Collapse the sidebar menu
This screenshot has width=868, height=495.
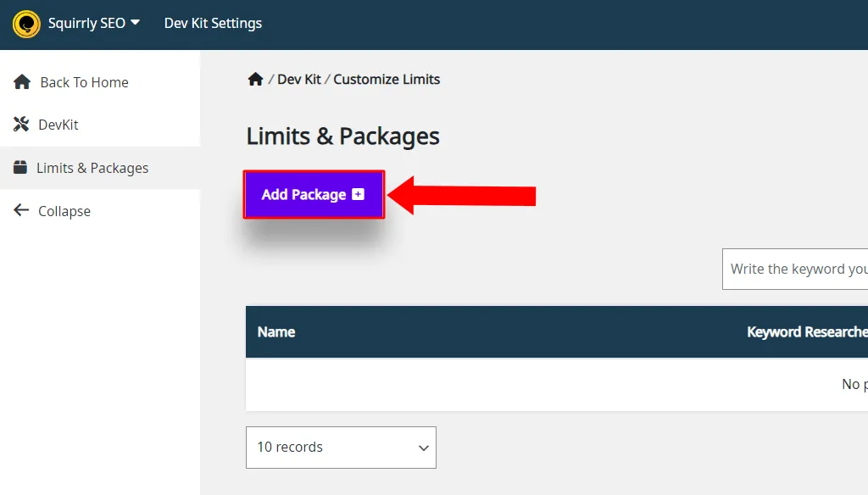click(64, 211)
